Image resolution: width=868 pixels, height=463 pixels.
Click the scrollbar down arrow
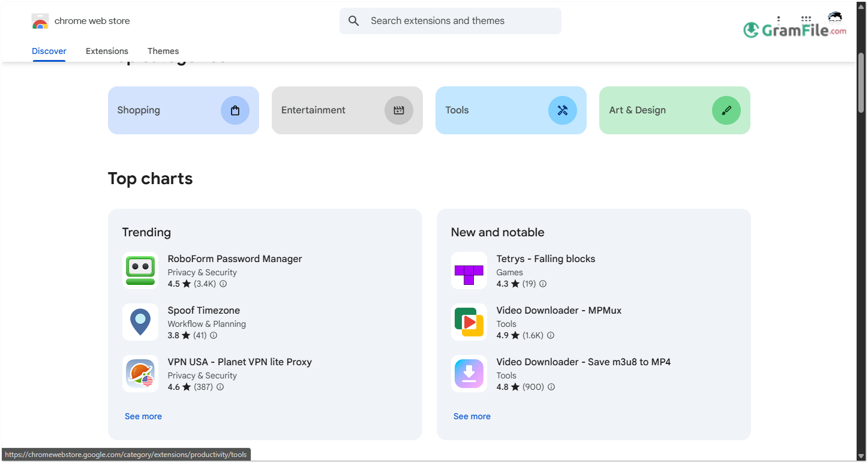coord(861,457)
